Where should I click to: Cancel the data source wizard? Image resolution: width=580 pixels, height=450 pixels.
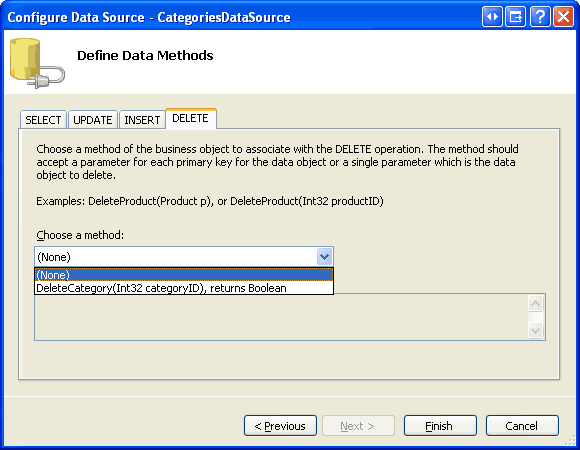[522, 426]
